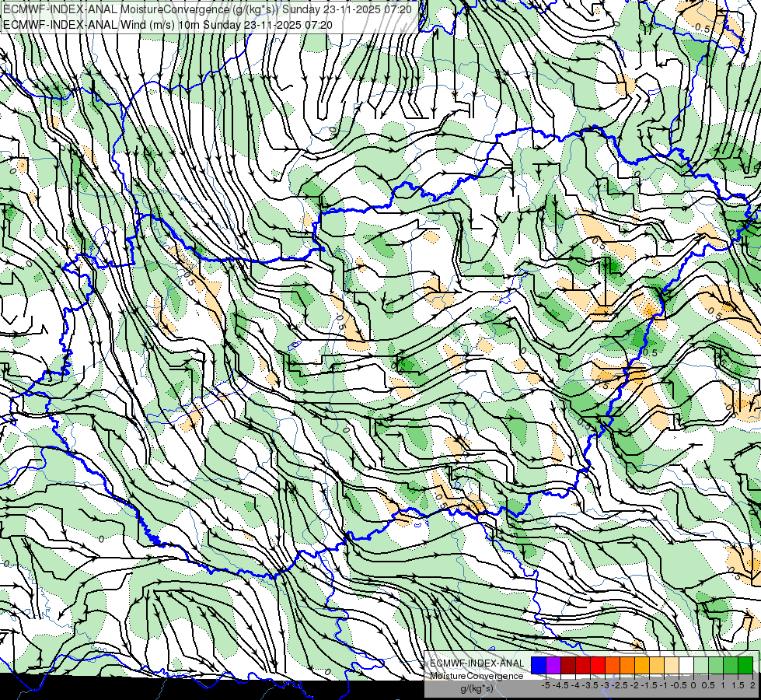Viewport: 761px width, 700px height.
Task: Click the 2 tick label at the legend's right end
Action: [752, 685]
